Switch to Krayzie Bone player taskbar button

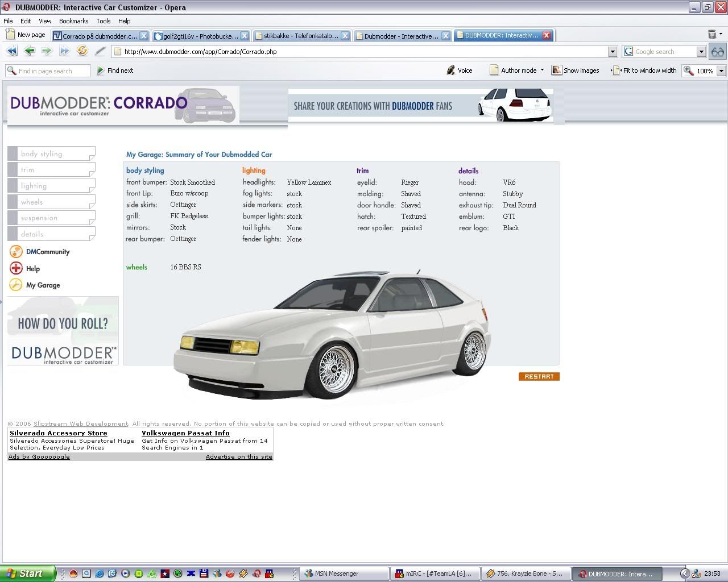[526, 573]
